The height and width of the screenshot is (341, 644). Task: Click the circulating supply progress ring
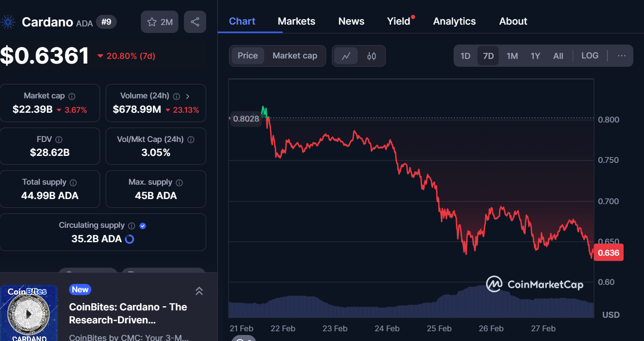(x=129, y=239)
